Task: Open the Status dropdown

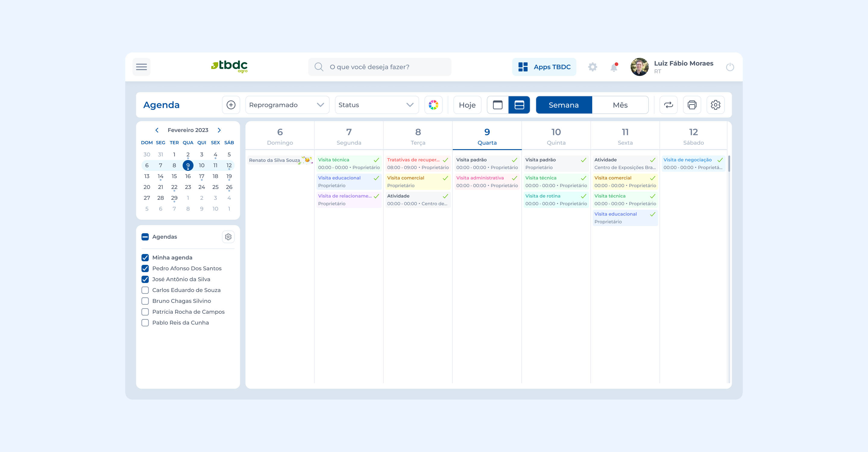Action: (x=376, y=105)
